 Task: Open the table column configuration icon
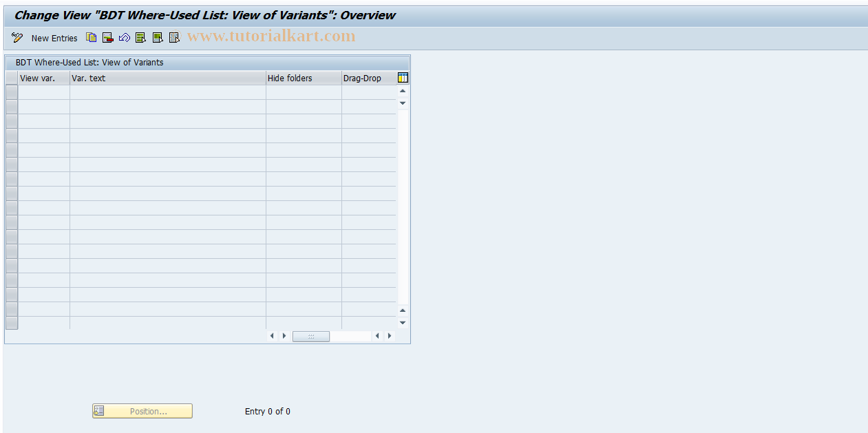[403, 78]
